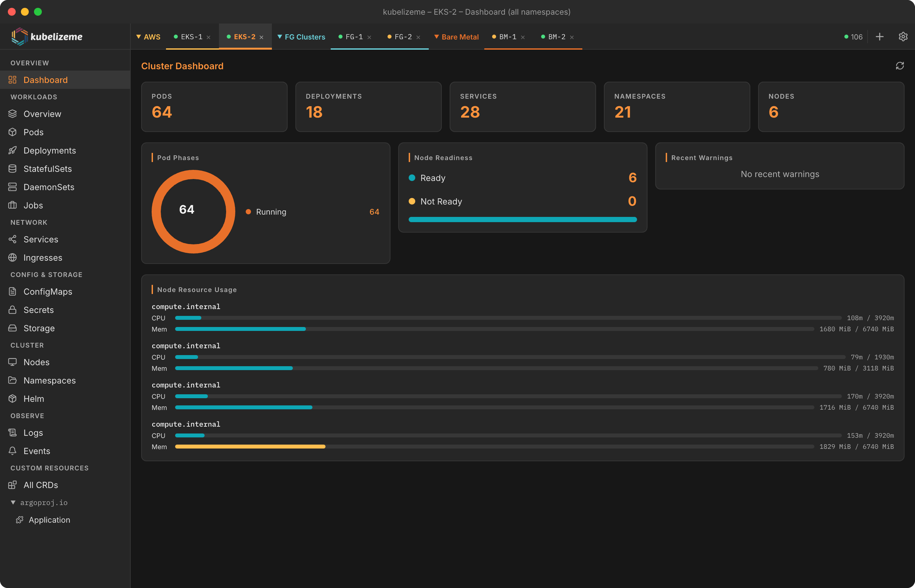Click the plus icon to add cluster
The width and height of the screenshot is (915, 588).
point(879,37)
